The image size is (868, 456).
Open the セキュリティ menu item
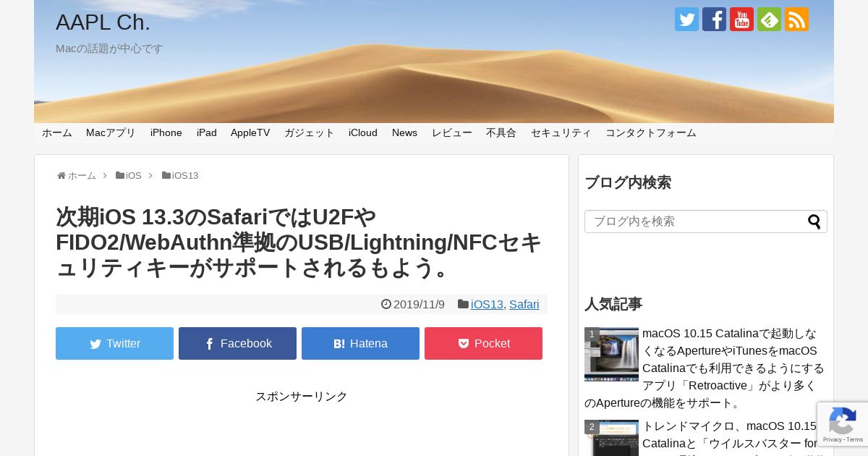click(561, 132)
